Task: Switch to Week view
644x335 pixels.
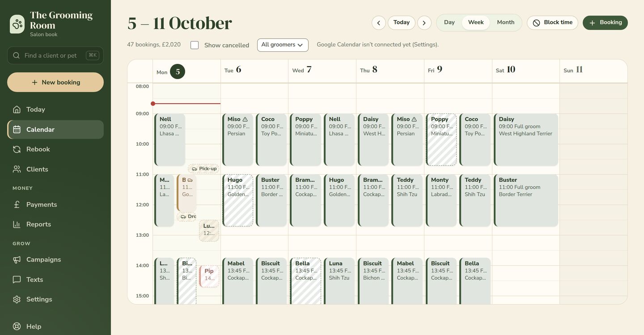Action: 476,22
